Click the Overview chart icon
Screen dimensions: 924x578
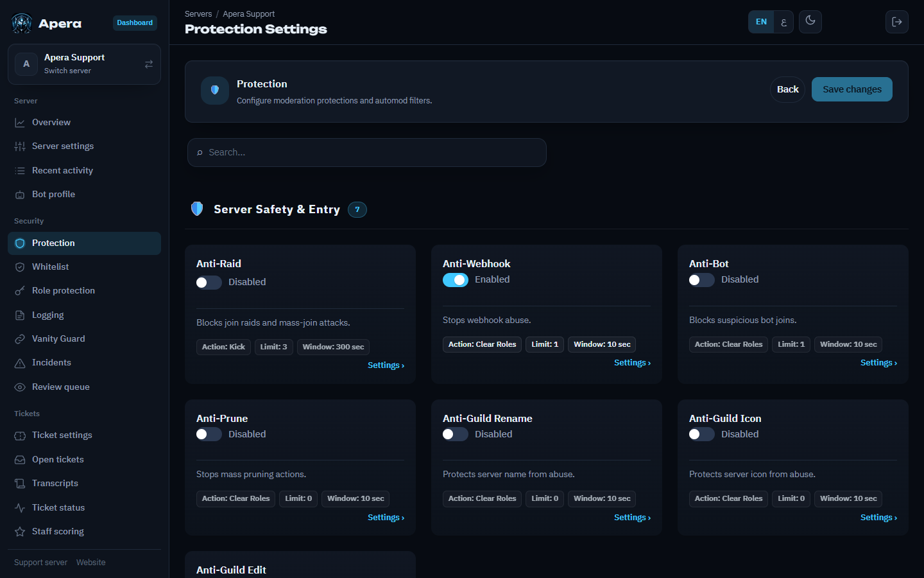[20, 123]
